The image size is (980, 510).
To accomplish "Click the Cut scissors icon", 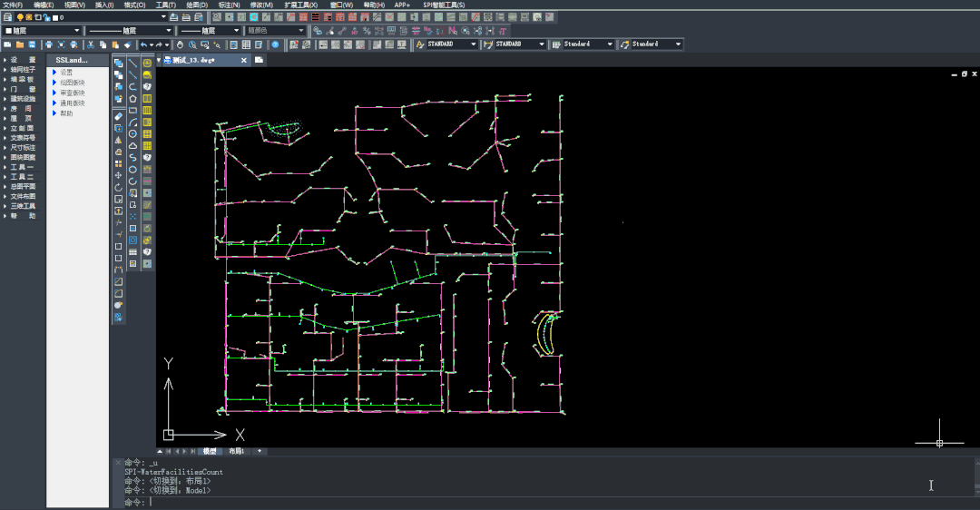I will tap(91, 44).
